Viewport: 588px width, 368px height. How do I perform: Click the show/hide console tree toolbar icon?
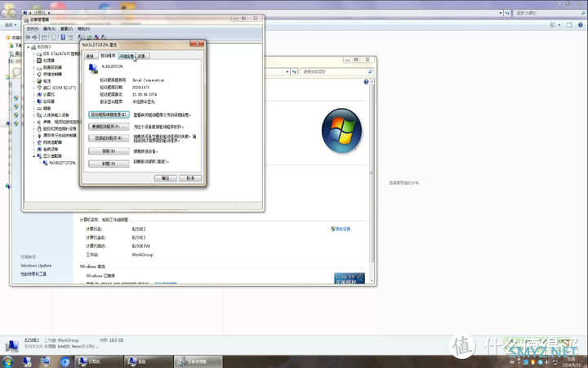pyautogui.click(x=44, y=37)
